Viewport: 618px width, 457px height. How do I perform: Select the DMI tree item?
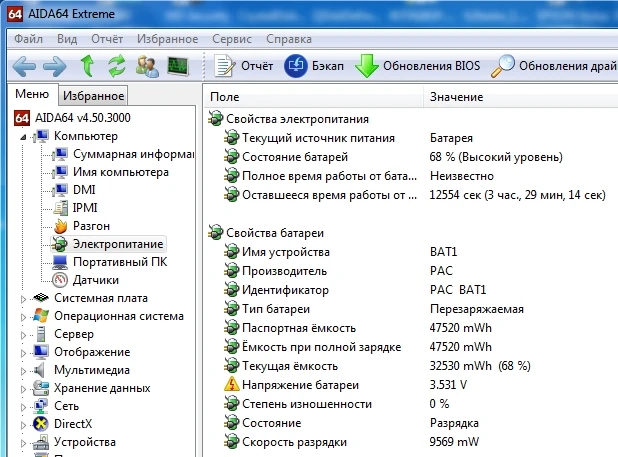coord(84,190)
